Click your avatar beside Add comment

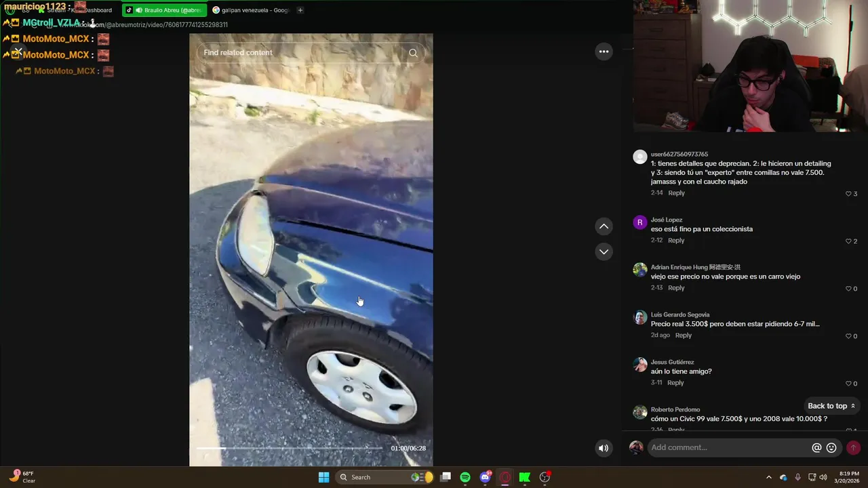636,447
